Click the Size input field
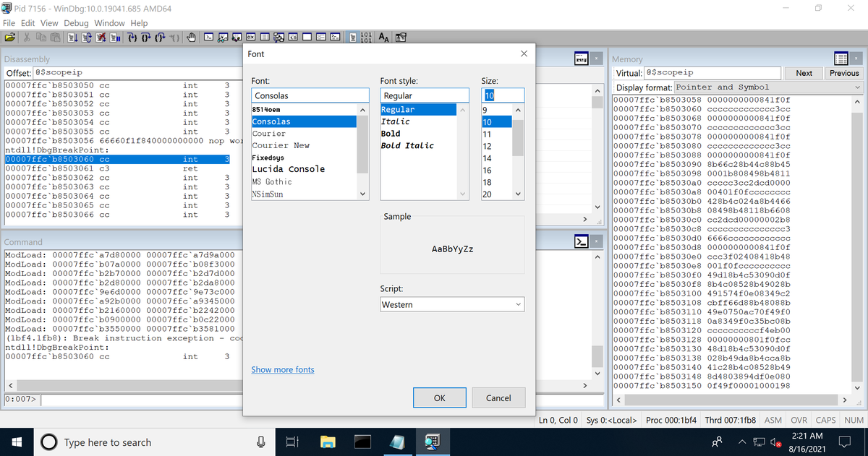868x456 pixels. pos(503,95)
